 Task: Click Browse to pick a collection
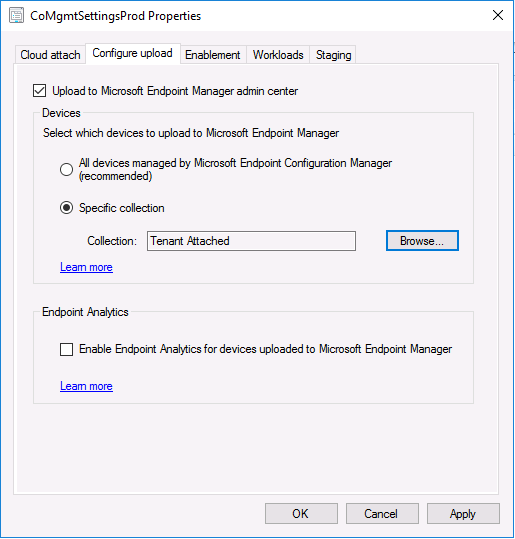(422, 241)
